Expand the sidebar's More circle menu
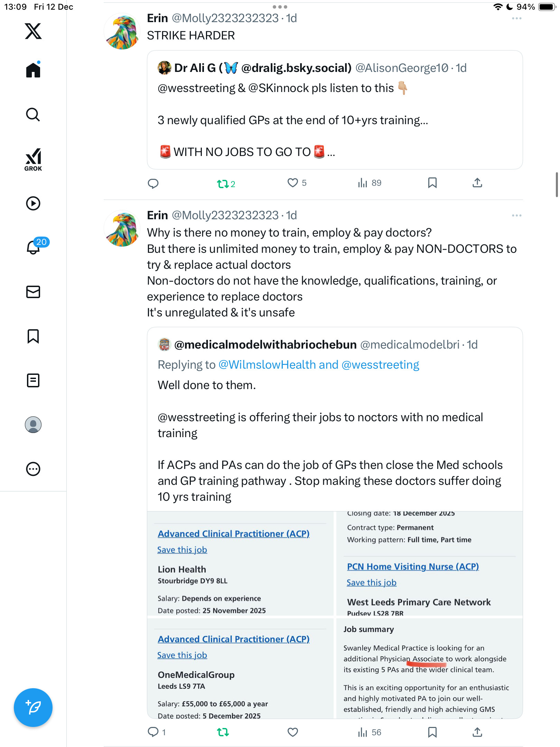Viewport: 560px width, 747px height. click(33, 469)
